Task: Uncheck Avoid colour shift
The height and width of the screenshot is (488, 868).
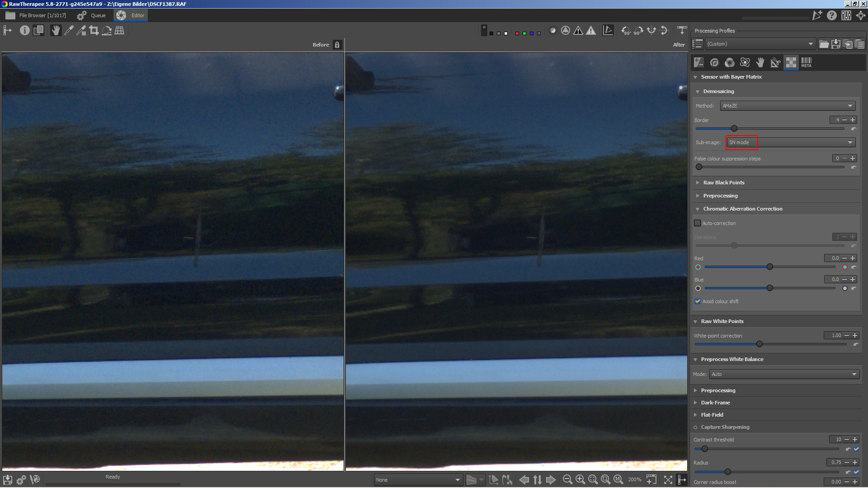Action: click(698, 301)
